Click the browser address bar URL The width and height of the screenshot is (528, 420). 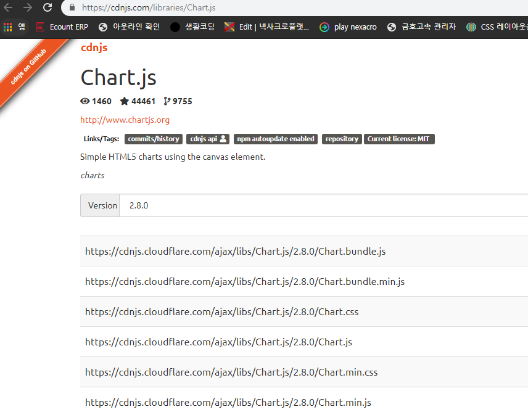pos(149,7)
